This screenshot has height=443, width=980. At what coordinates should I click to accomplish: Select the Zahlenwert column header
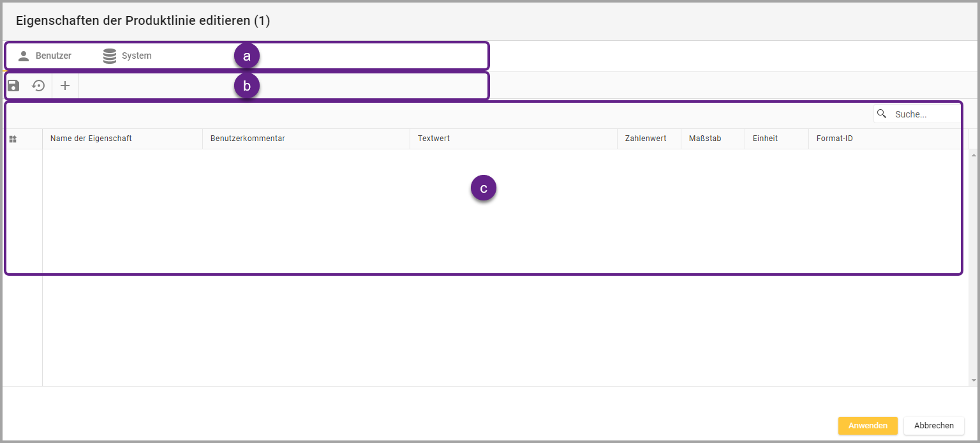point(646,139)
